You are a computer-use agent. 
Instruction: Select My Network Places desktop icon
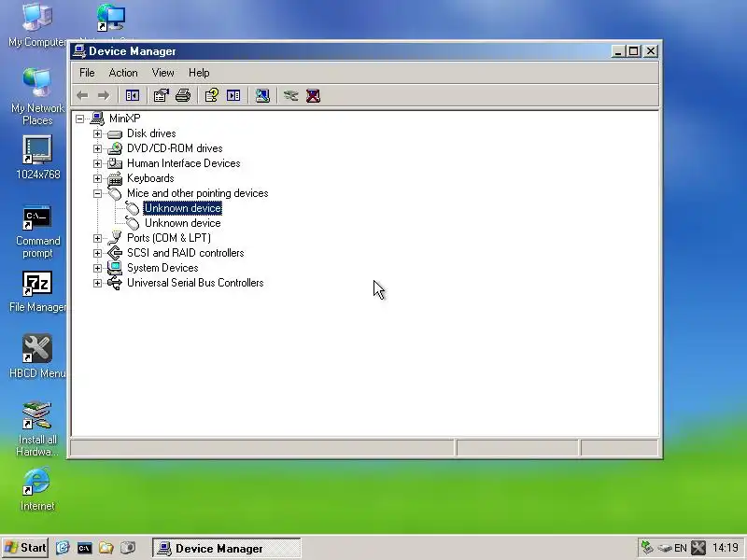37,96
